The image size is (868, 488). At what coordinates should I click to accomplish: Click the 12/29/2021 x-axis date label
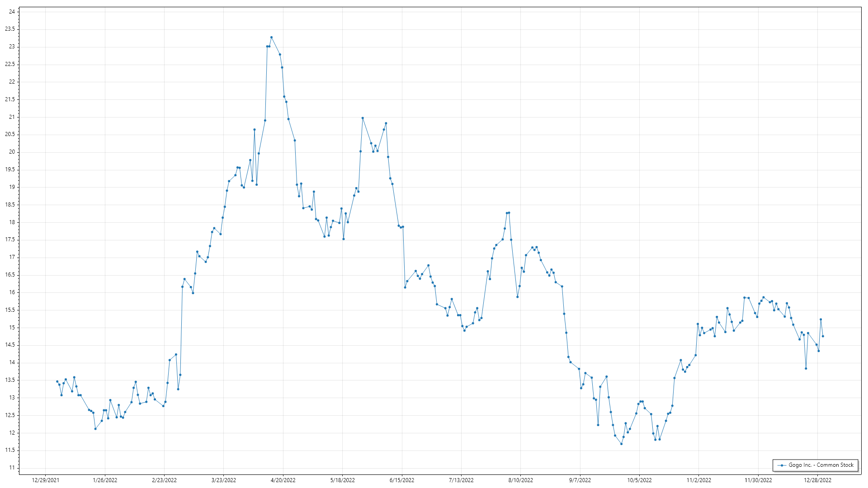tap(46, 480)
